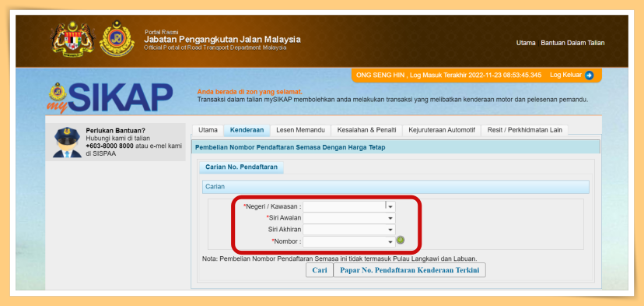The image size is (644, 306).
Task: Click Bantuan Dalam Talian header link
Action: coord(572,43)
